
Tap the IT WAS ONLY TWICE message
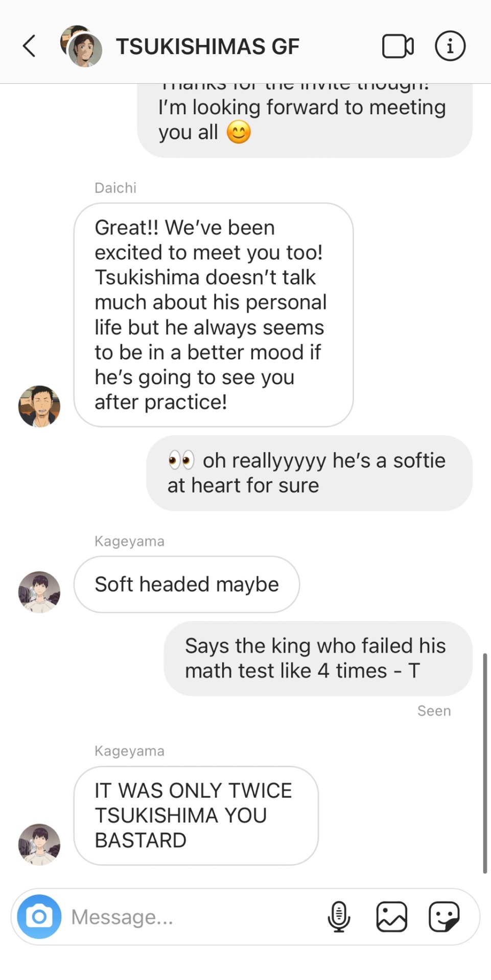196,816
